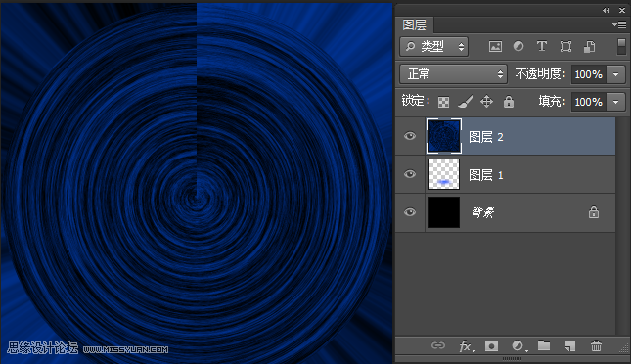Filter layers by adjustment layers icon
This screenshot has width=631, height=364.
[518, 46]
